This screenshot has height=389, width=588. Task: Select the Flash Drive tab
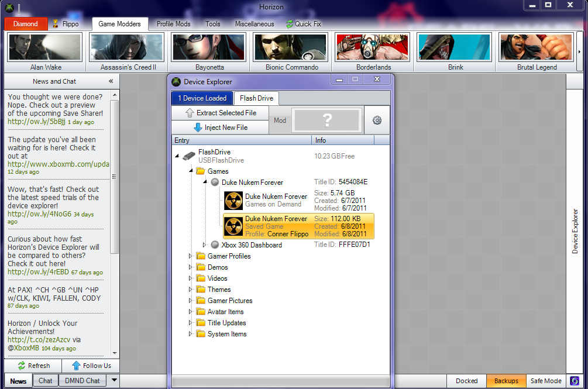coord(256,98)
